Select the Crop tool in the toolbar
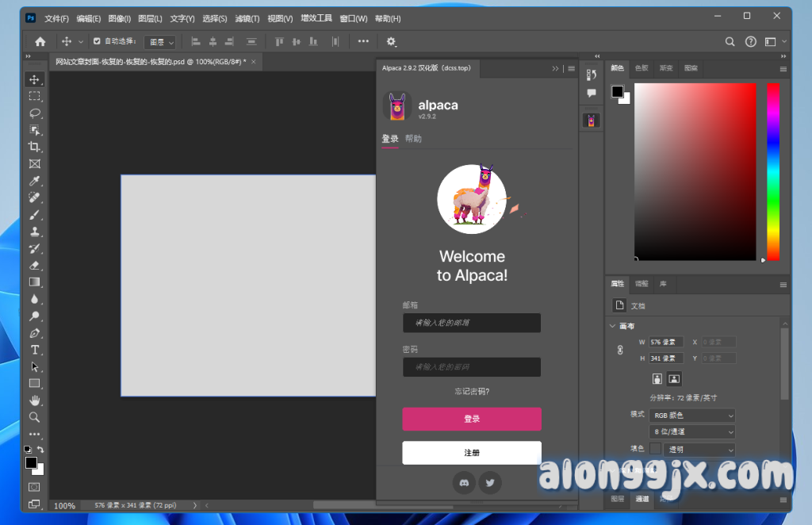 coord(34,147)
